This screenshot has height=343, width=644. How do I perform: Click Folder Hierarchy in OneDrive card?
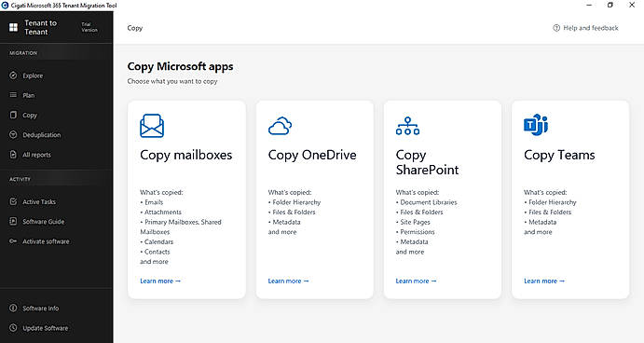pyautogui.click(x=296, y=202)
